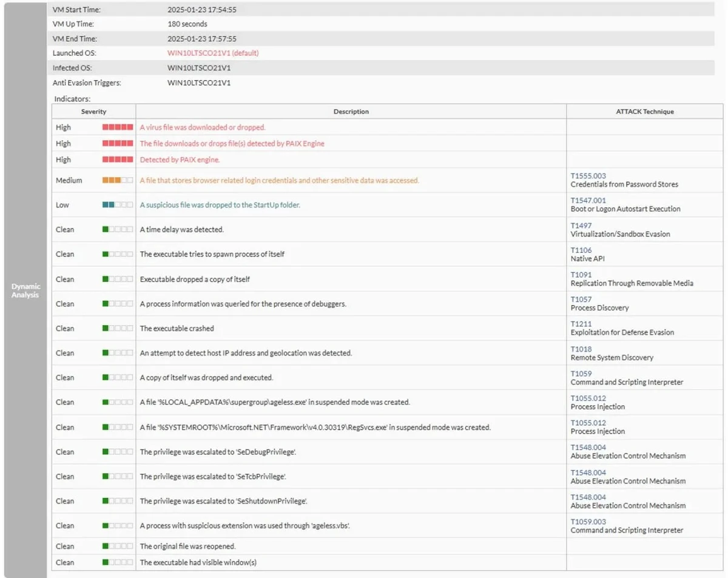Click the green severity bar for 'executable crashed'
Image resolution: width=728 pixels, height=578 pixels.
click(x=117, y=328)
